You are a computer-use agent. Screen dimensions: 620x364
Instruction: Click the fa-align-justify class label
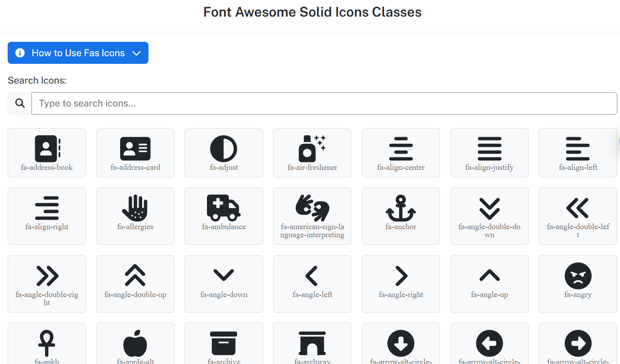490,168
